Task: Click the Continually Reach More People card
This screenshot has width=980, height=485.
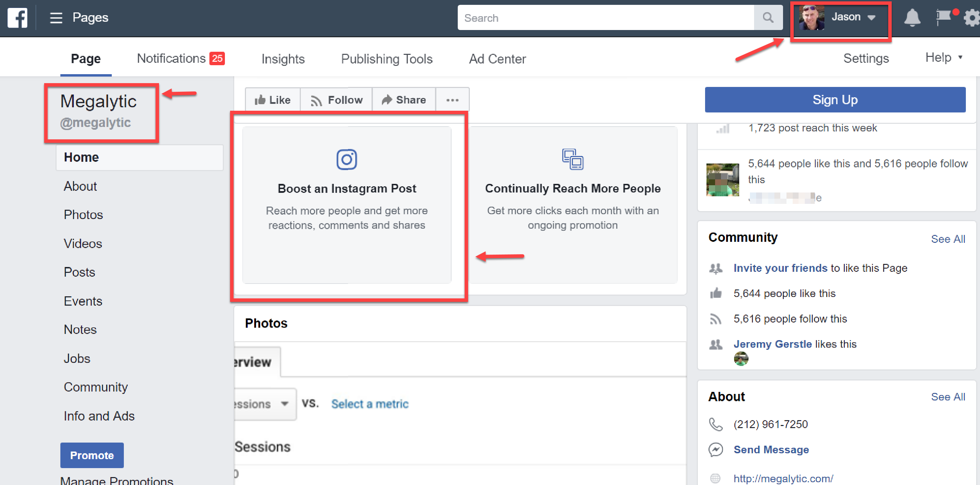Action: point(573,205)
